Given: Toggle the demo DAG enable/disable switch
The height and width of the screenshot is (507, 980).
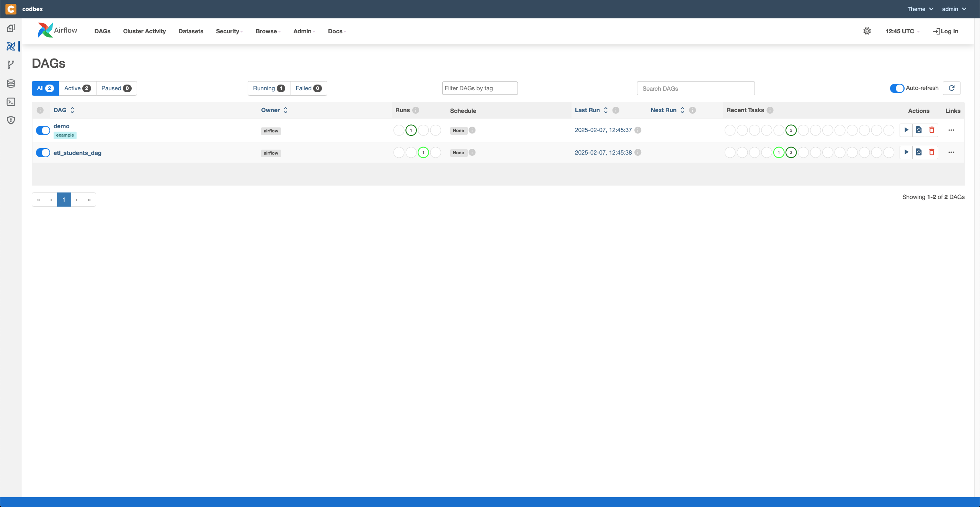Looking at the screenshot, I should [x=43, y=130].
